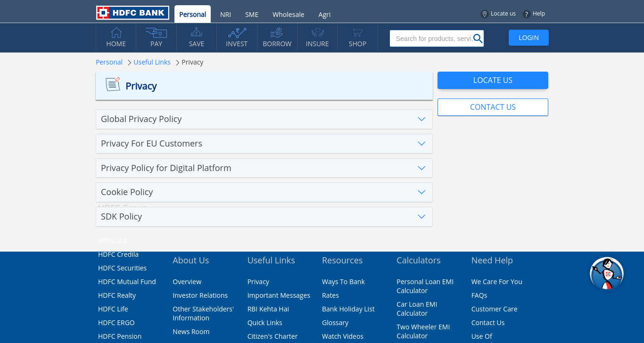Open the SAVE nav icon
The width and height of the screenshot is (644, 343).
(x=197, y=33)
